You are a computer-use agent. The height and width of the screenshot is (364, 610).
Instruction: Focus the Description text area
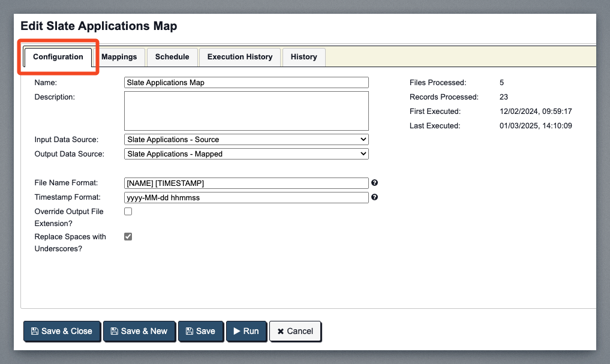click(x=246, y=111)
